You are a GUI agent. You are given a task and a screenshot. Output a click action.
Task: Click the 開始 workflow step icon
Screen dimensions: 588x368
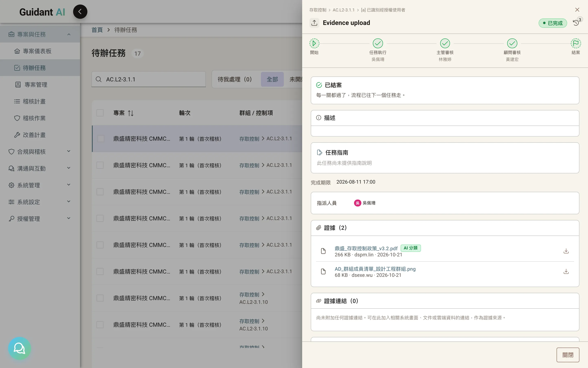point(314,44)
